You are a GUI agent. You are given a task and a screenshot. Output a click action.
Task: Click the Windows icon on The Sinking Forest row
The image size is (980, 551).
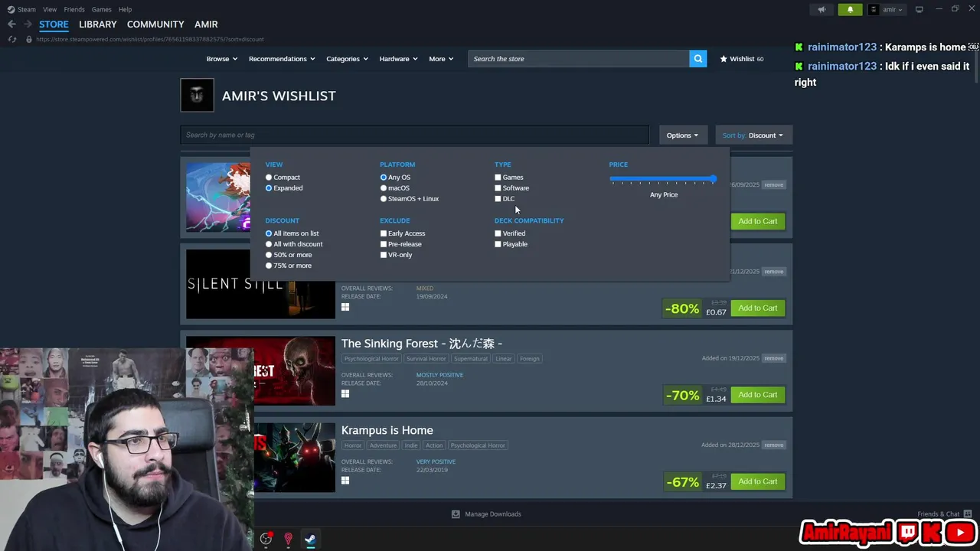click(x=345, y=393)
